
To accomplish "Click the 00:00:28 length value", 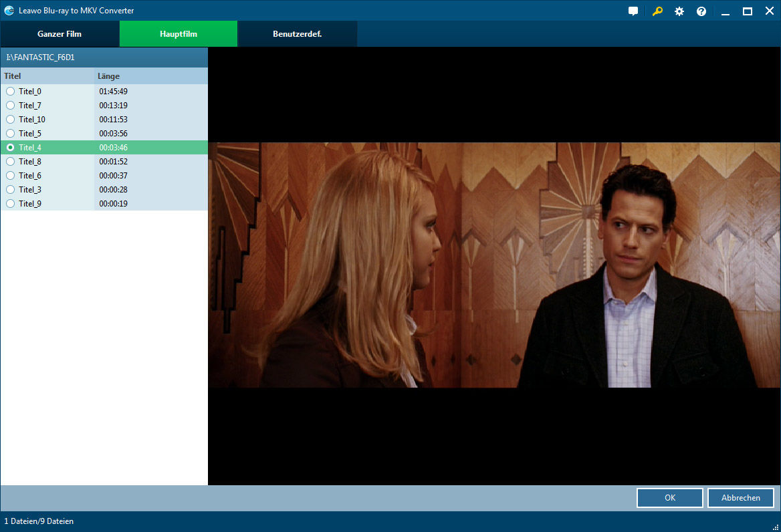I will 113,190.
